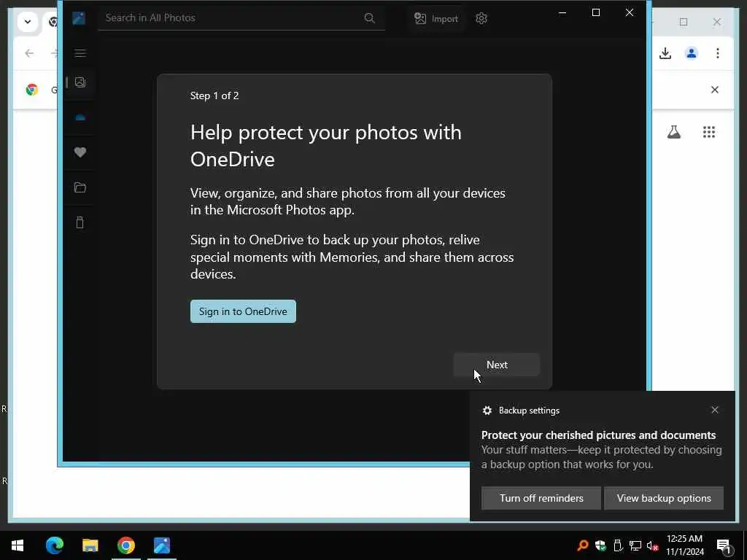Click the taskbar clock showing 12:25 AM

[x=684, y=545]
